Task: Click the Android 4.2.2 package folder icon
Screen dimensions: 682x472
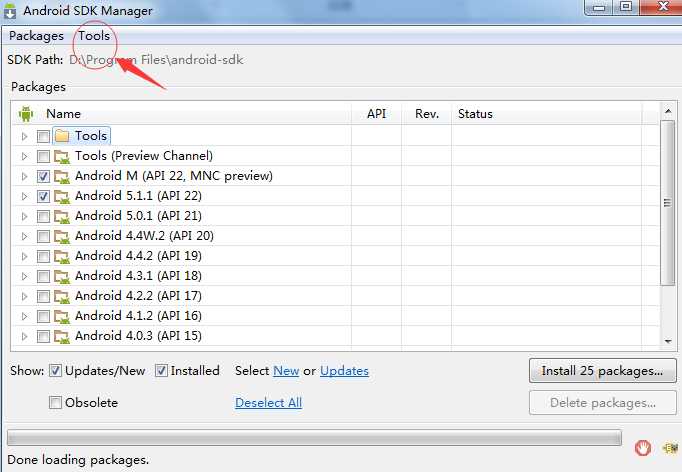Action: (x=62, y=297)
